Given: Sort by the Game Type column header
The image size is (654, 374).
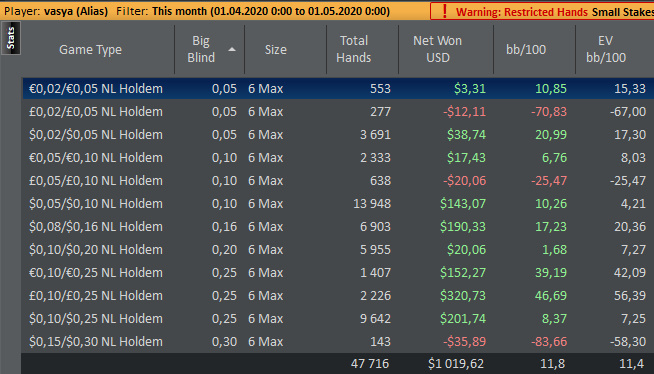Looking at the screenshot, I should click(x=91, y=50).
